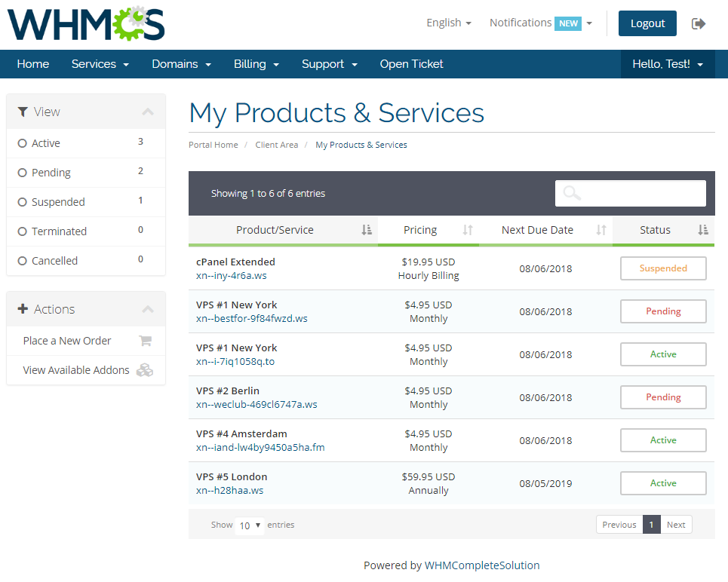Click the Next page button
The image size is (728, 582).
(x=676, y=525)
